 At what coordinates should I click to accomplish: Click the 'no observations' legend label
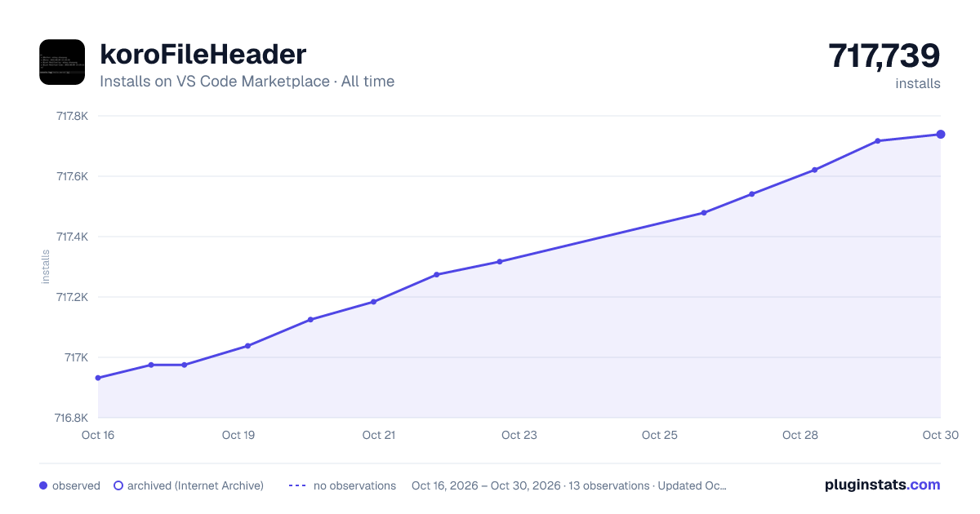coord(354,485)
